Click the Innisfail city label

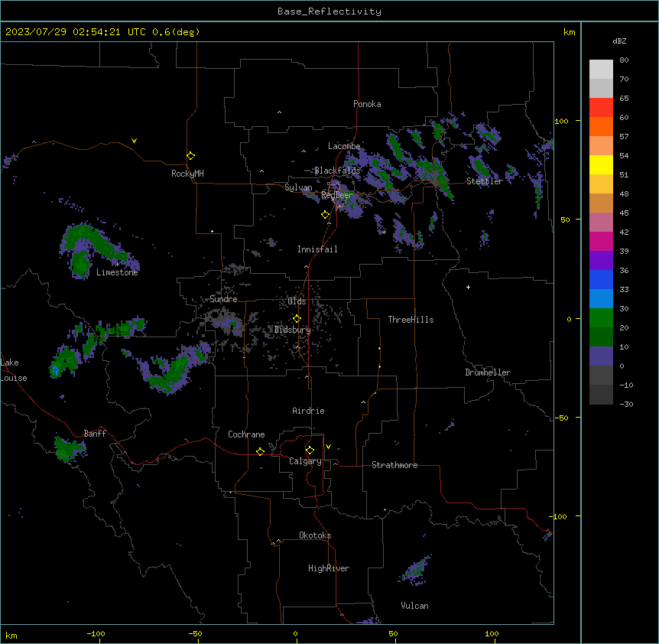tap(317, 249)
